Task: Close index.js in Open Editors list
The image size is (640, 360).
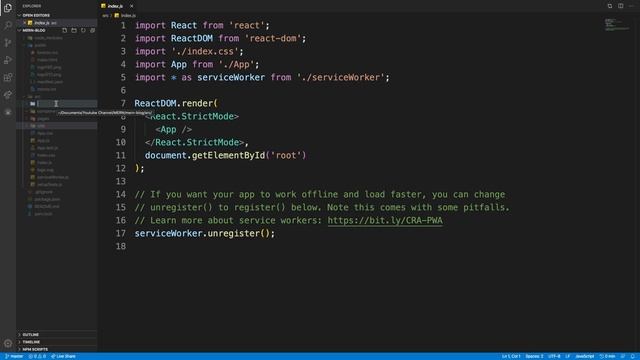Action: tap(24, 23)
